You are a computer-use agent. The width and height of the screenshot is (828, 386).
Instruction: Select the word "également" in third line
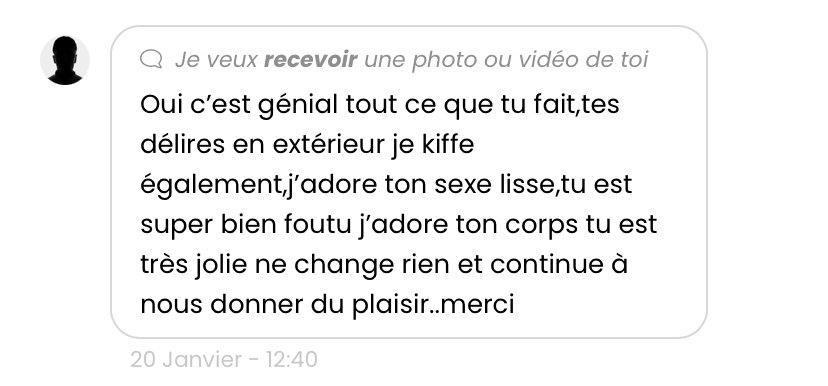point(210,186)
